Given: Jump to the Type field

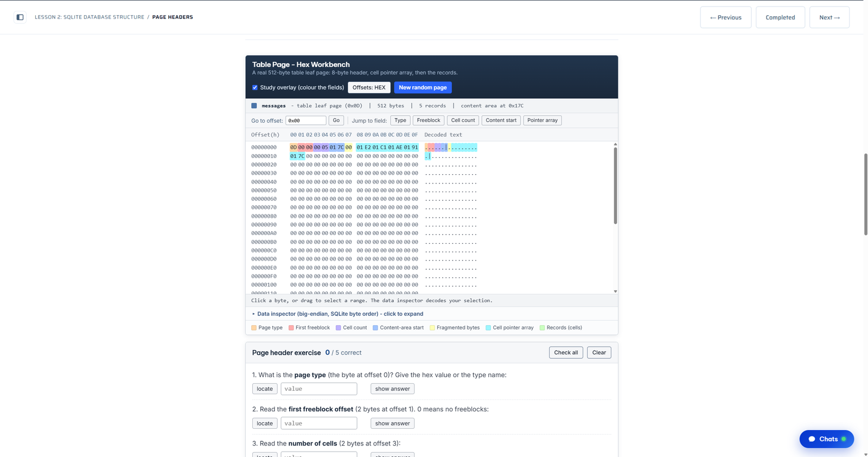Looking at the screenshot, I should (400, 120).
